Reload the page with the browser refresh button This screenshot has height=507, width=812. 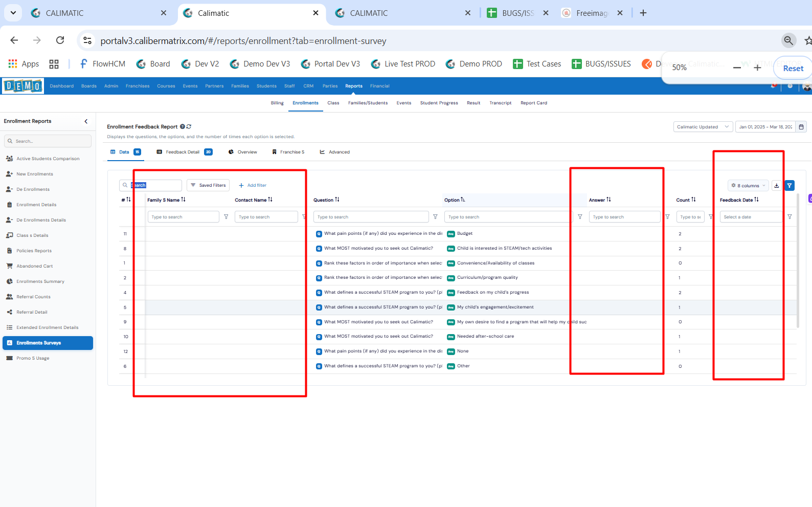(x=60, y=40)
